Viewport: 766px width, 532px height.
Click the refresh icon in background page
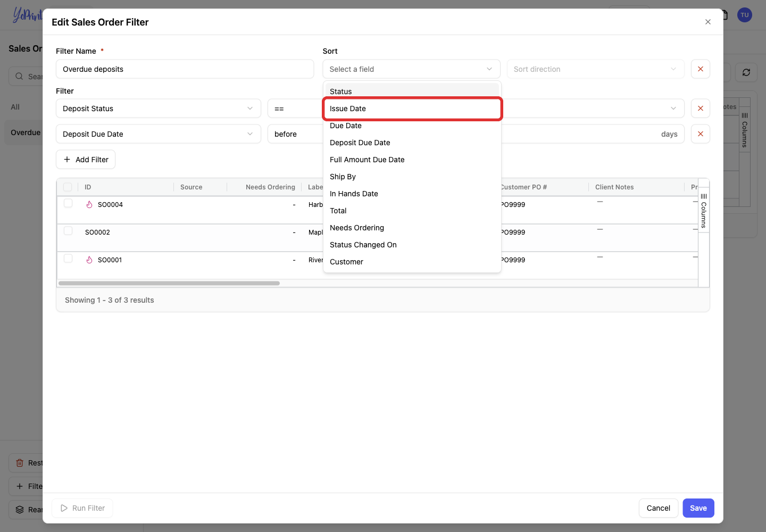[746, 72]
